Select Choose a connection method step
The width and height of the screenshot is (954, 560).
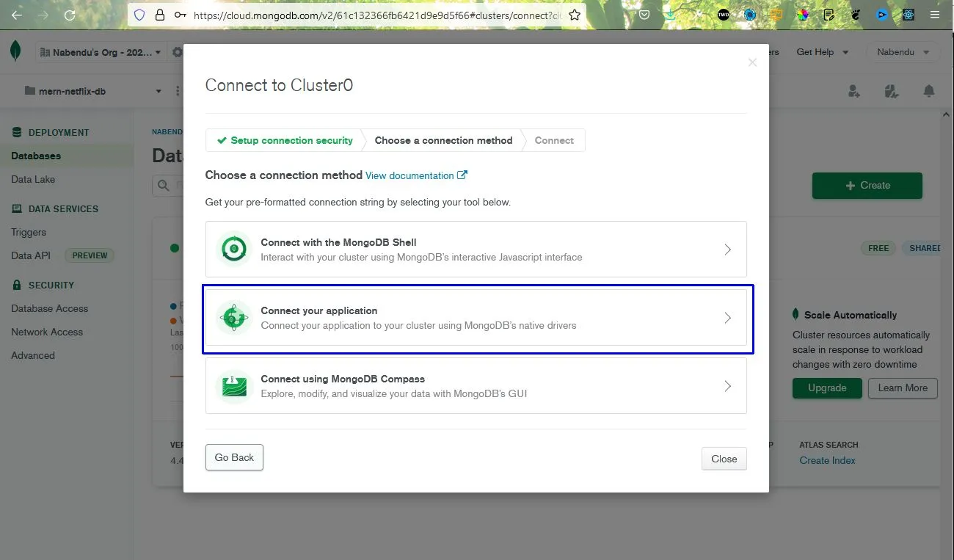[443, 140]
